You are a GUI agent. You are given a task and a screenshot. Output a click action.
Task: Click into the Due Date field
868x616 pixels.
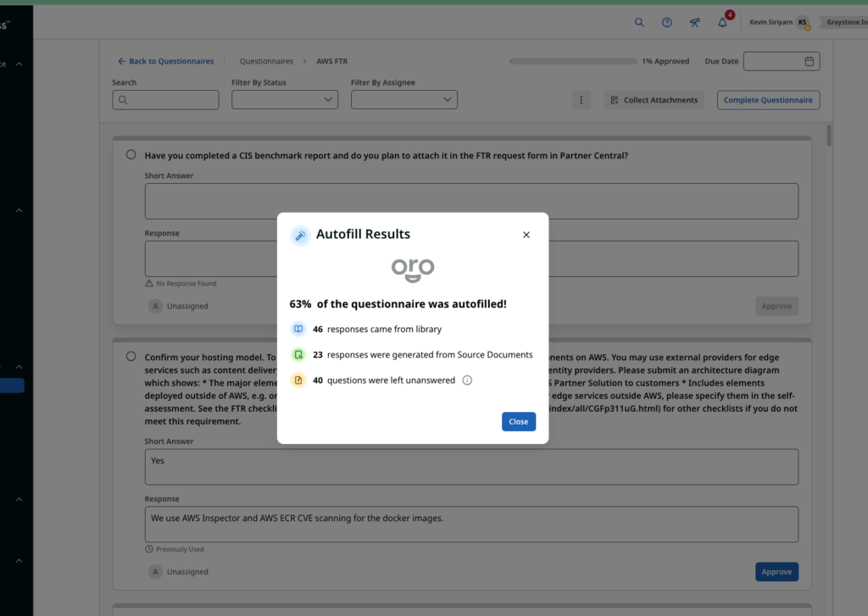(781, 61)
